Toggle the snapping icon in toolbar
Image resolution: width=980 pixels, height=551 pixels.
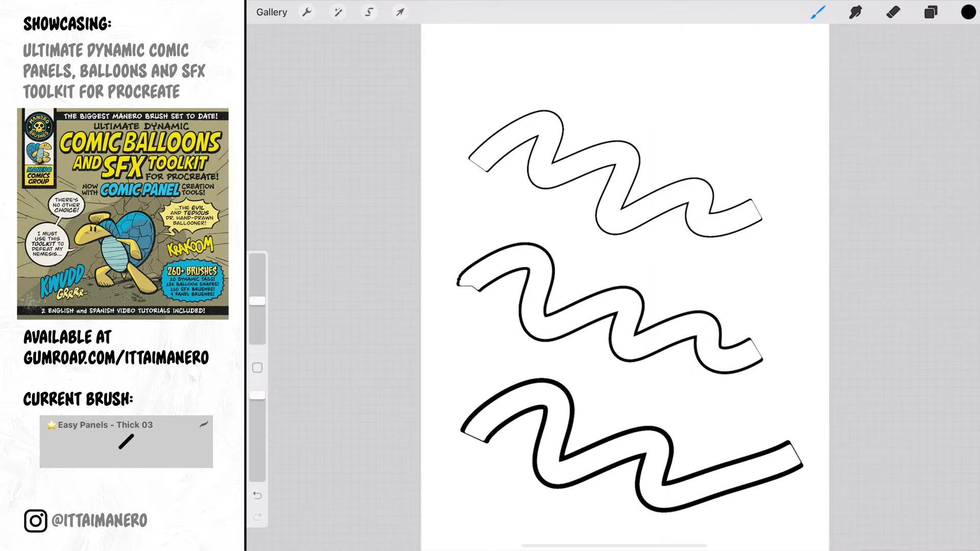(369, 12)
